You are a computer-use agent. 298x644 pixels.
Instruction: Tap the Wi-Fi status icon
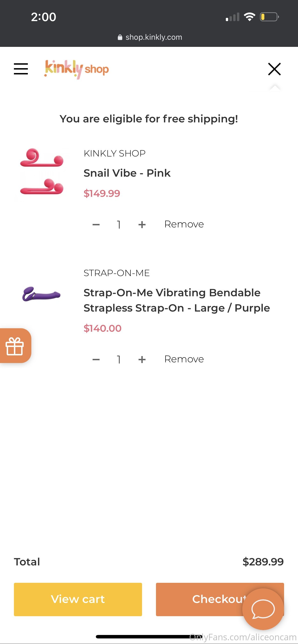point(249,17)
